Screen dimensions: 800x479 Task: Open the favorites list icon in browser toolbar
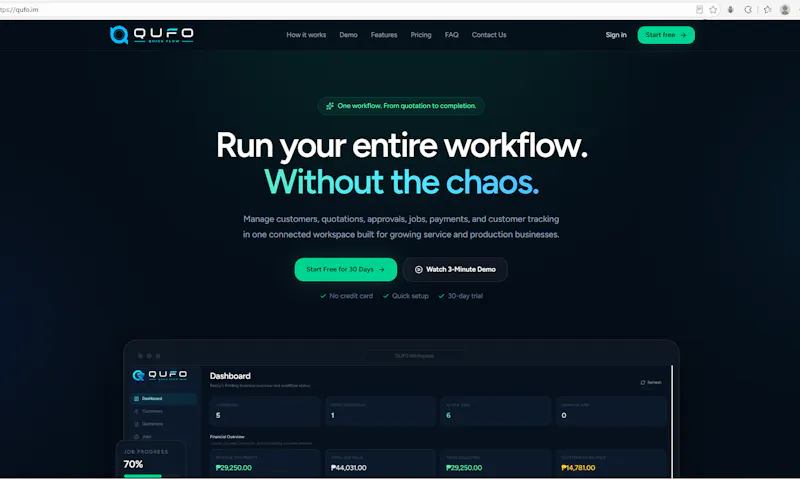[767, 10]
